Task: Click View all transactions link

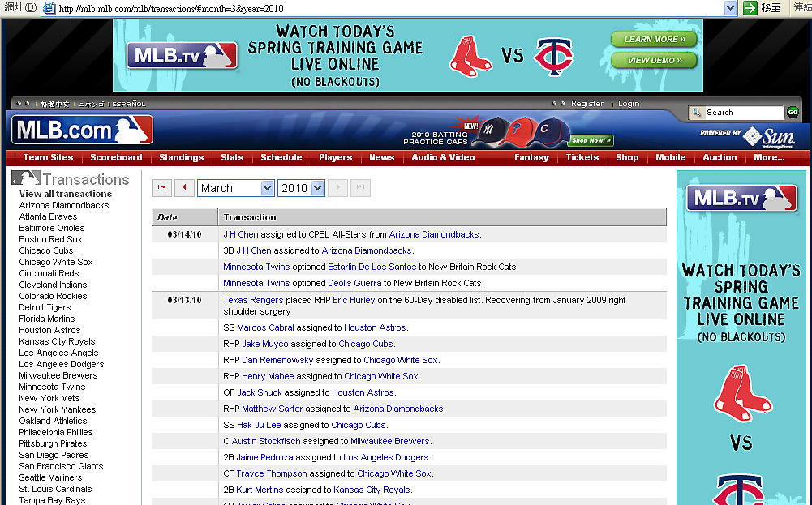Action: coord(65,194)
